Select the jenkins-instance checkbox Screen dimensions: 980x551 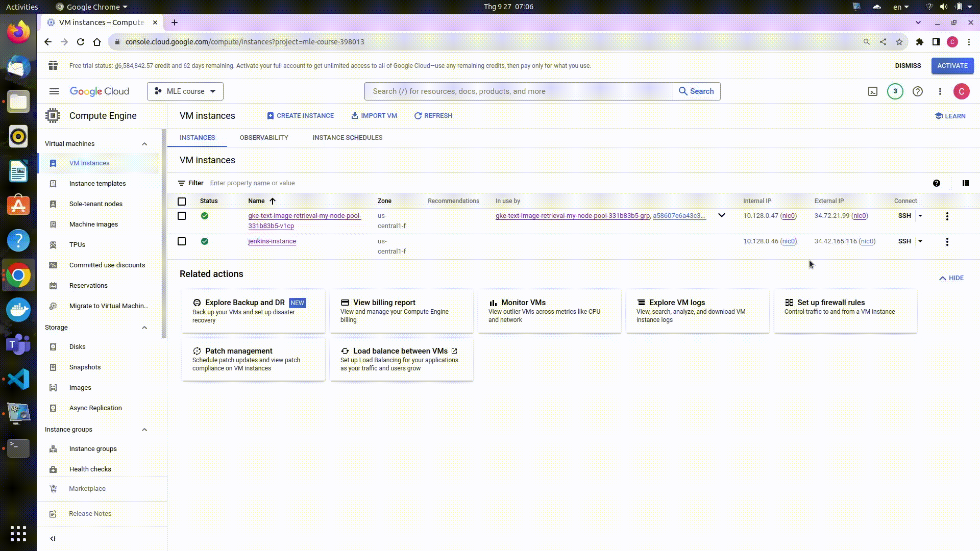coord(182,241)
